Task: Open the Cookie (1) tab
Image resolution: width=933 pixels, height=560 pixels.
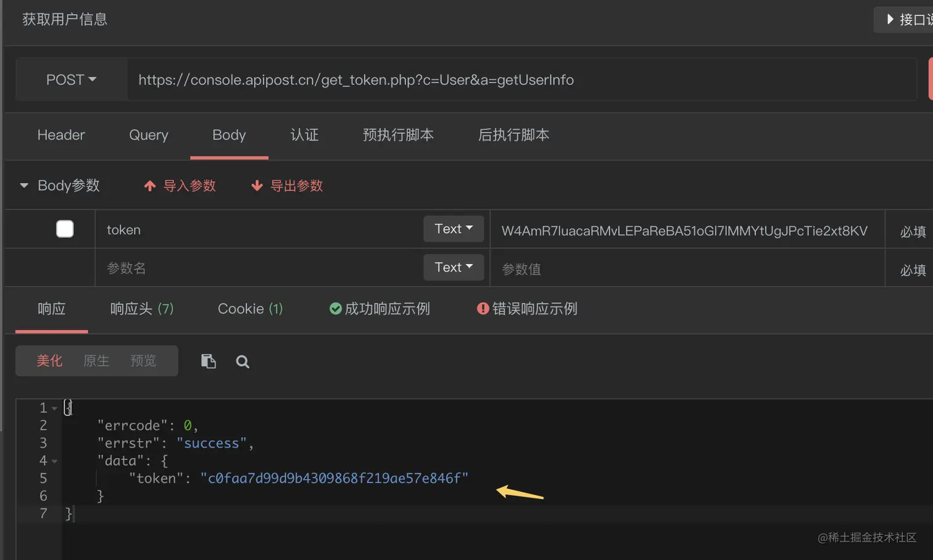Action: 250,308
